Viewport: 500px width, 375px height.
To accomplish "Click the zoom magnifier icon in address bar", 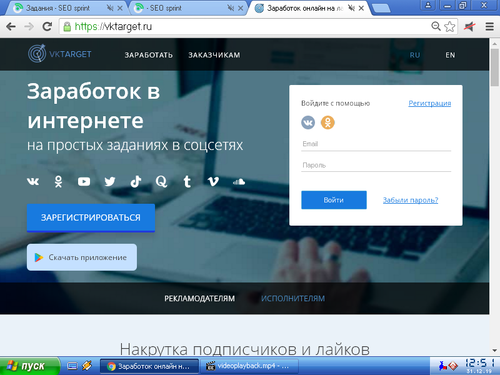I will click(436, 26).
